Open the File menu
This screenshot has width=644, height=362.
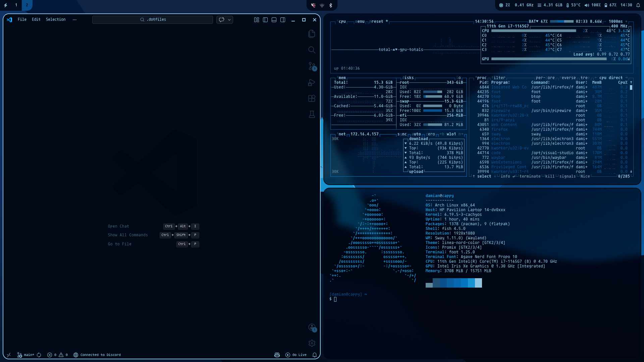pos(22,19)
